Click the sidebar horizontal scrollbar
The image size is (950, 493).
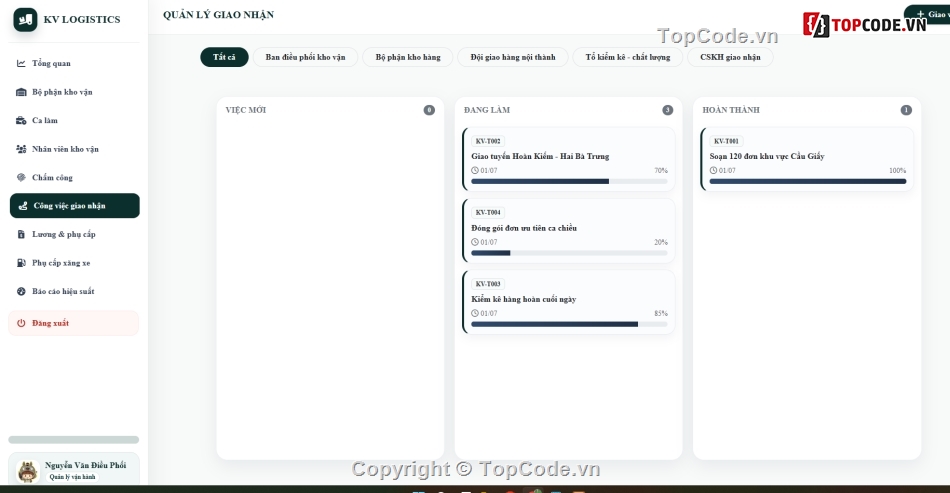(73, 440)
